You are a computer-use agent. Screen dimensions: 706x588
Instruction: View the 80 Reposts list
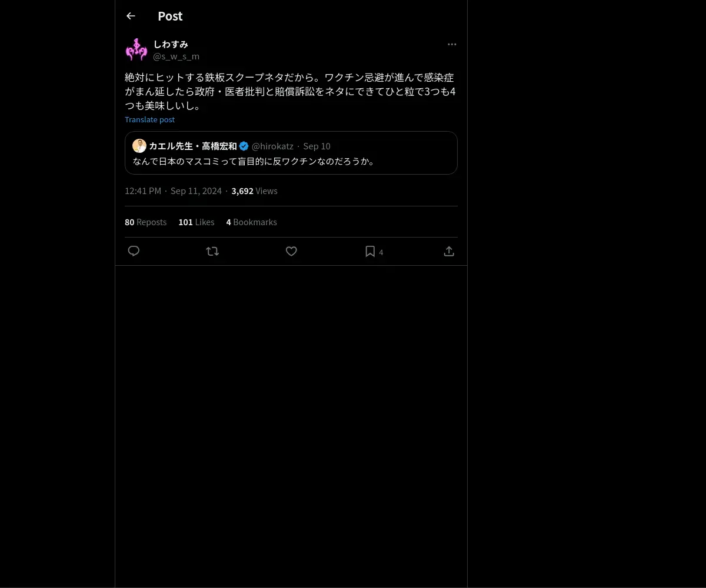tap(145, 222)
